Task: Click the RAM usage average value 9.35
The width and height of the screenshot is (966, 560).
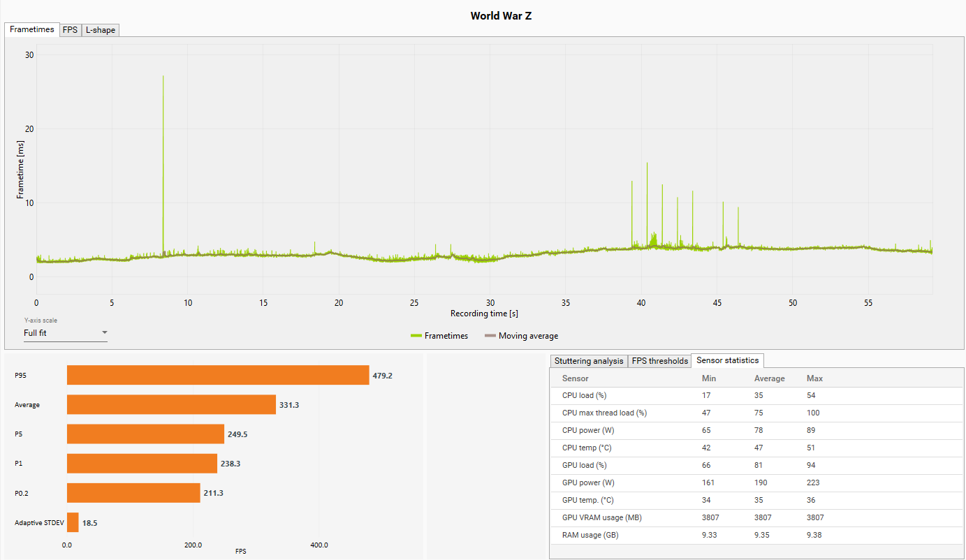Action: 763,535
